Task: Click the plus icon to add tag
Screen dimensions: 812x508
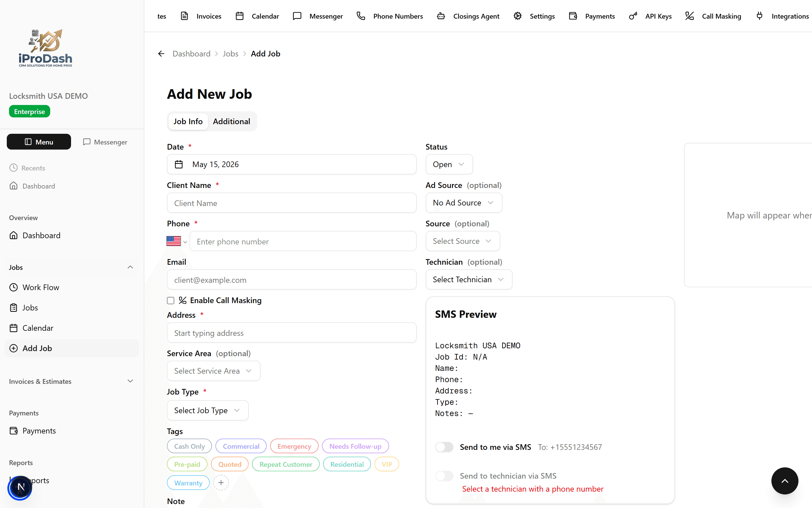Action: click(x=221, y=483)
